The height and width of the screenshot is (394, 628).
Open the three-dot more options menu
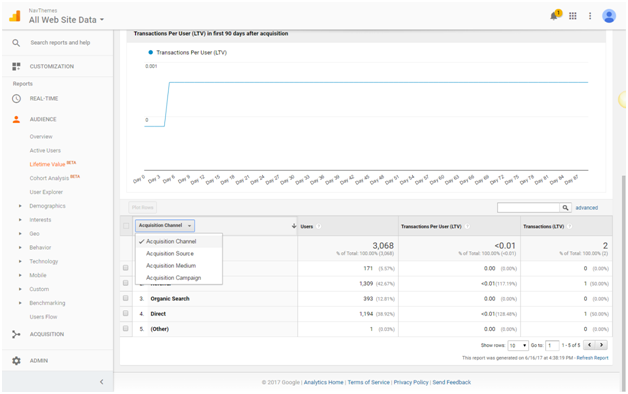590,16
